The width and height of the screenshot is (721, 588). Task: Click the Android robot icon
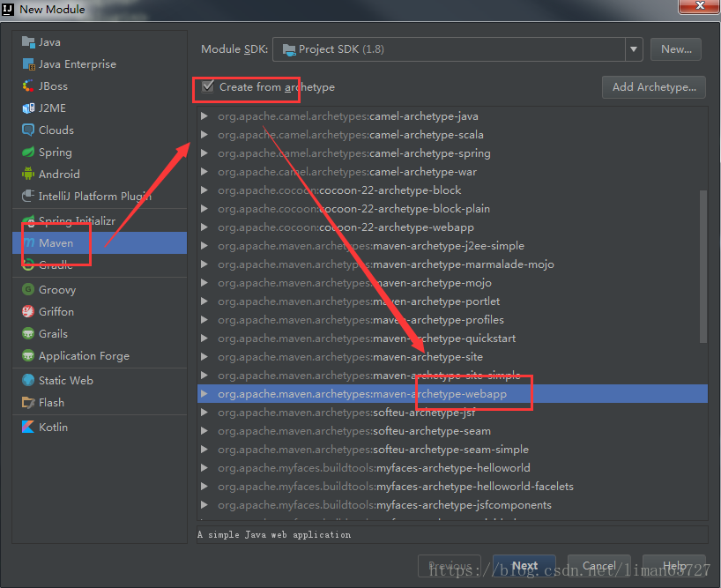click(28, 174)
